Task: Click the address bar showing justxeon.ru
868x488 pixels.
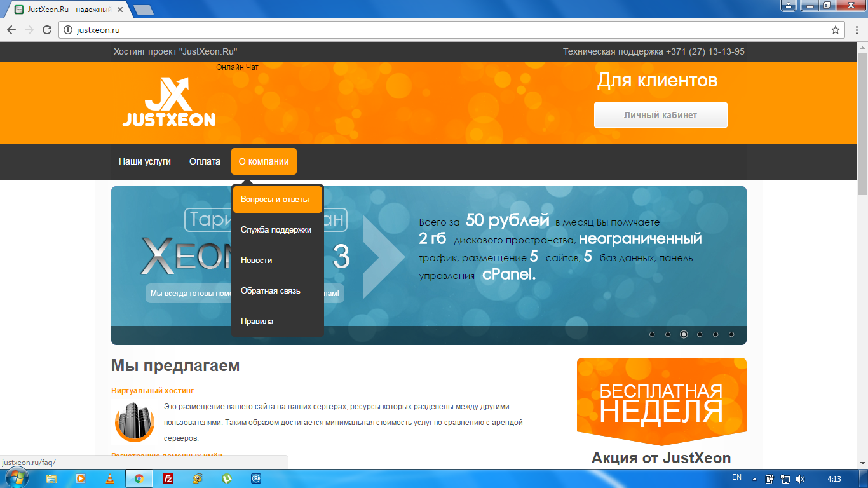Action: point(451,30)
